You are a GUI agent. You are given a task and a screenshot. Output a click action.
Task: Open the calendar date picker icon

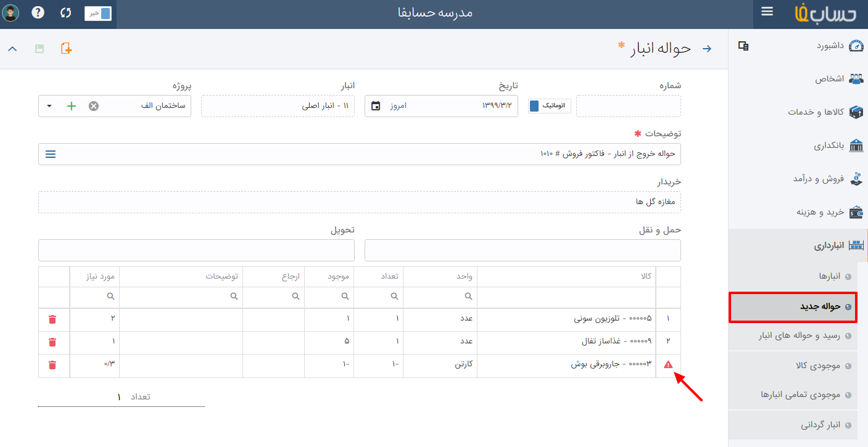pyautogui.click(x=376, y=106)
